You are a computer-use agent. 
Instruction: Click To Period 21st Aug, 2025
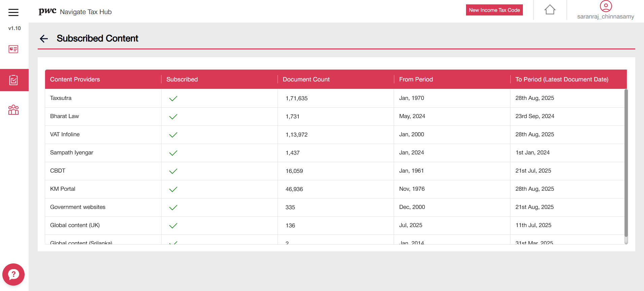point(535,207)
